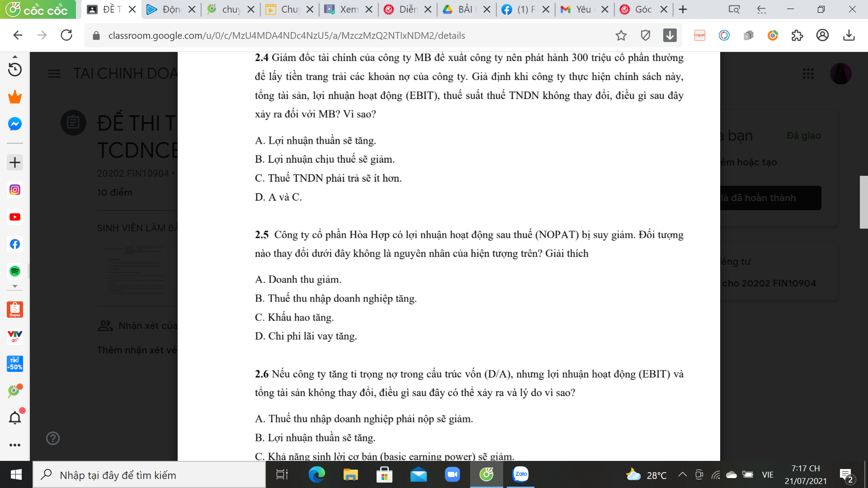Open Task View on the taskbar
868x488 pixels.
point(282,474)
